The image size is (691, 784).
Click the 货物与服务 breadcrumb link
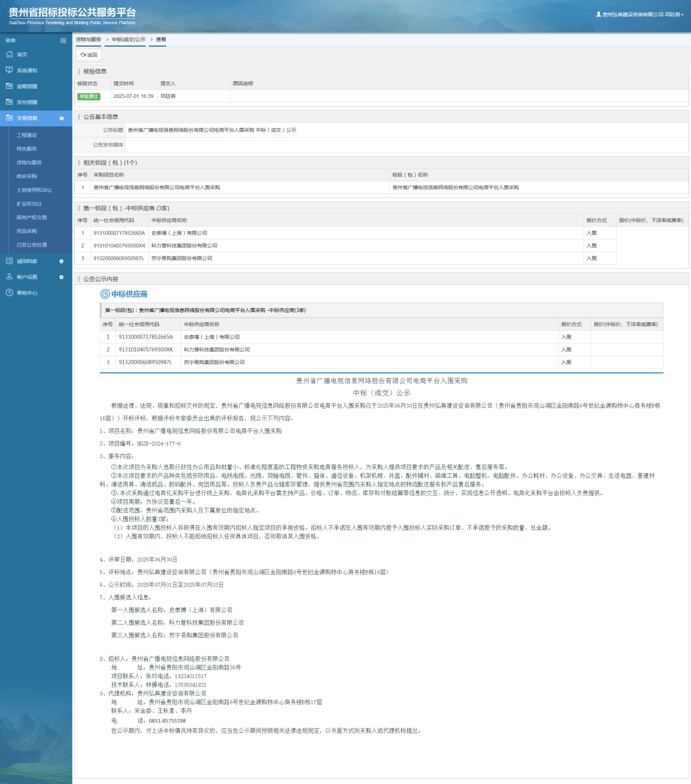89,40
